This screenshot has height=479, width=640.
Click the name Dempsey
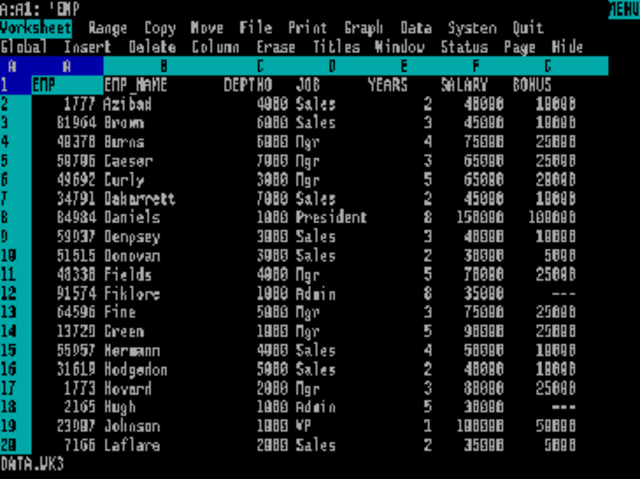point(132,237)
